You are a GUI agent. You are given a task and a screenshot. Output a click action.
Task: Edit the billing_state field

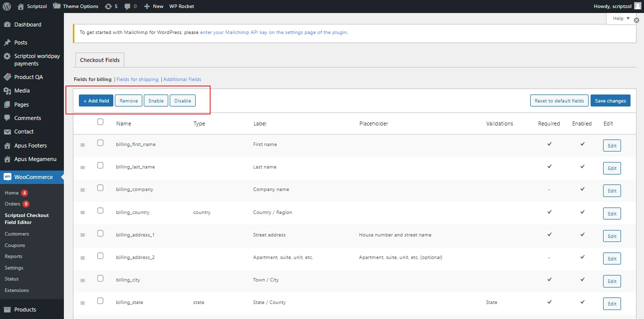click(612, 303)
